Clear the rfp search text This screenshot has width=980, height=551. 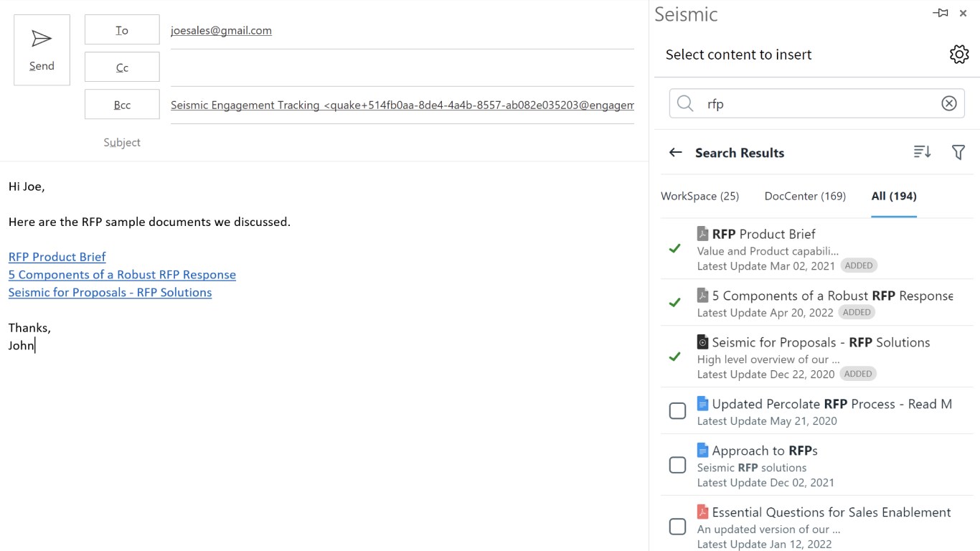[948, 104]
